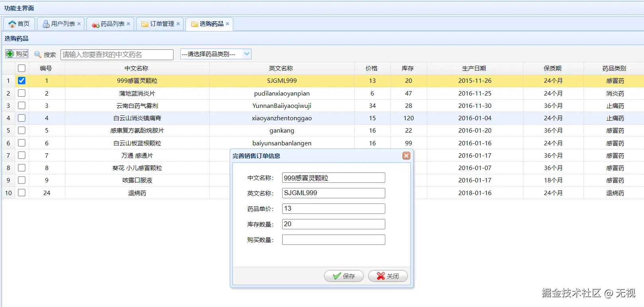644x307 pixels.
Task: Switch to the 药品列表 tab
Action: pyautogui.click(x=110, y=24)
